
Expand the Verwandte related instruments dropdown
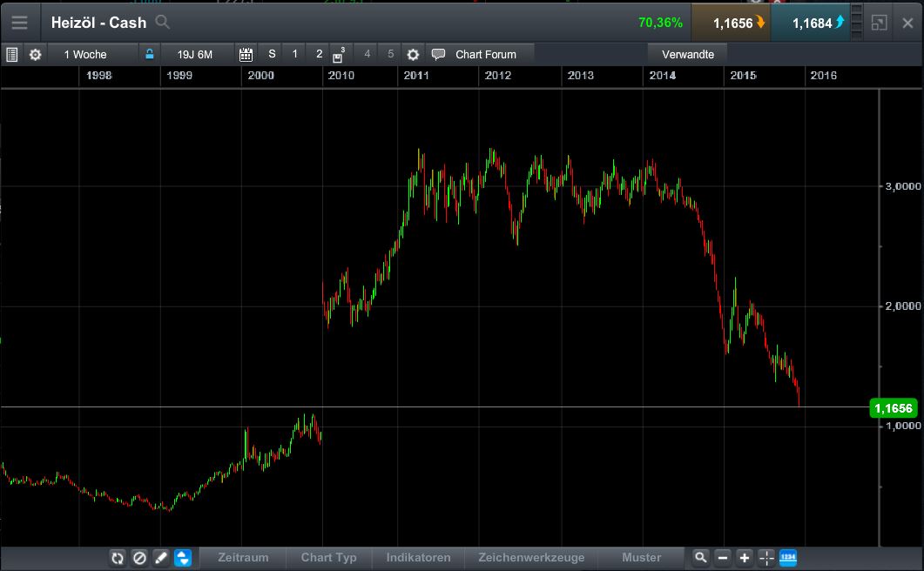pos(688,54)
